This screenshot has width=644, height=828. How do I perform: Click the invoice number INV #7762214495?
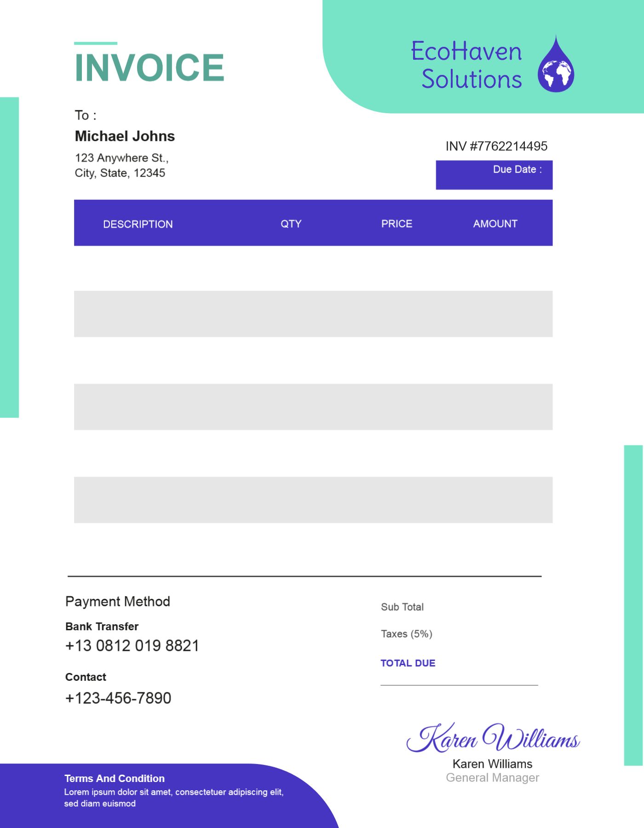click(x=496, y=146)
